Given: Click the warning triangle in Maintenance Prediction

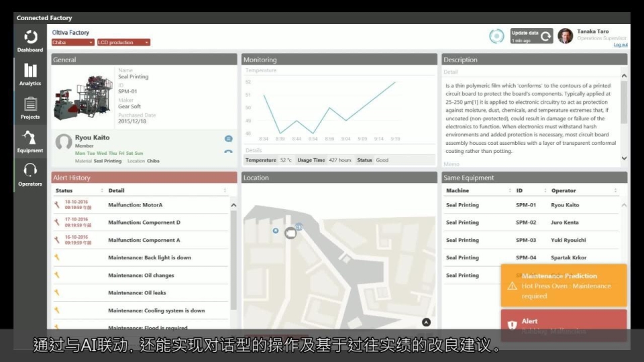Looking at the screenshot, I should [512, 286].
